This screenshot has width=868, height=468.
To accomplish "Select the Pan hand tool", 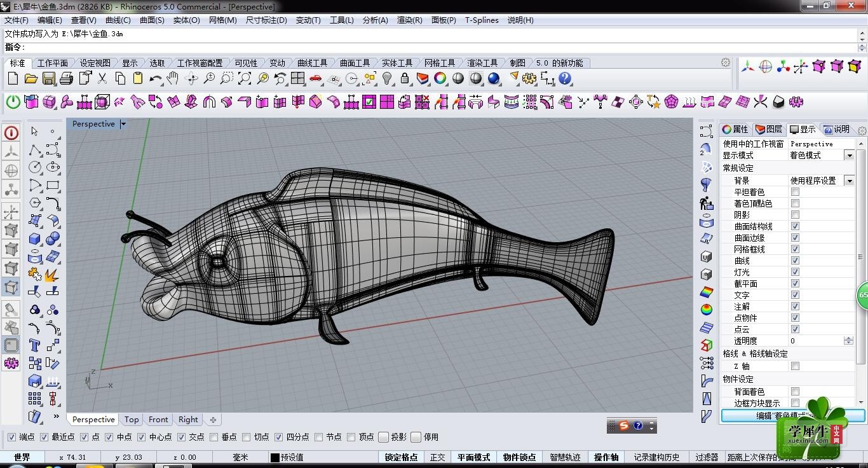I will tap(173, 78).
